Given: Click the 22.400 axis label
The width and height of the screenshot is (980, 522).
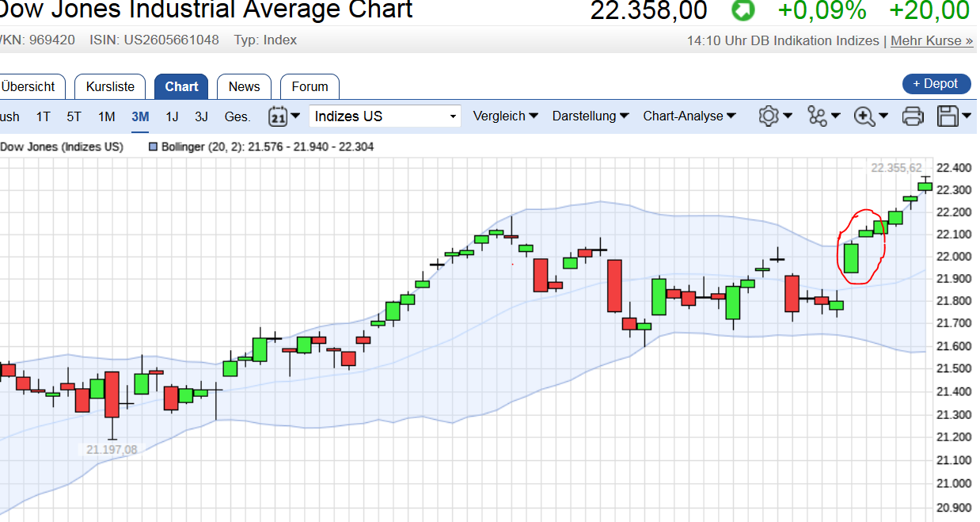Looking at the screenshot, I should coord(953,168).
